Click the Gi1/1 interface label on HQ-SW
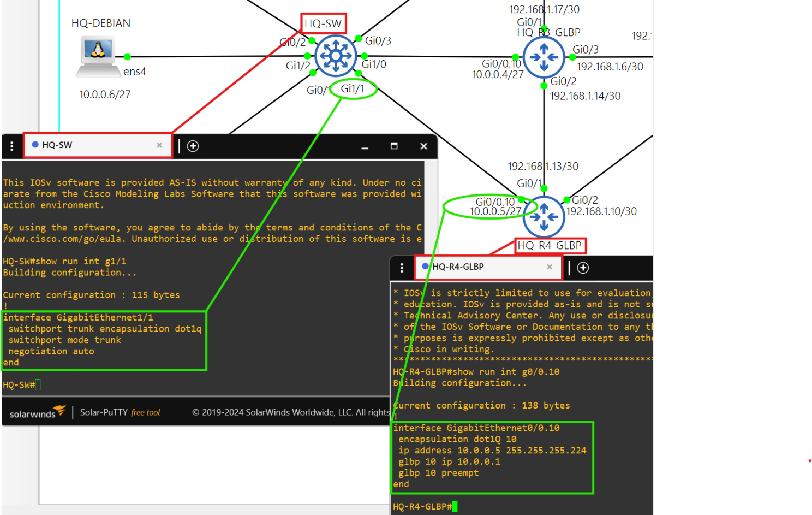 click(353, 88)
